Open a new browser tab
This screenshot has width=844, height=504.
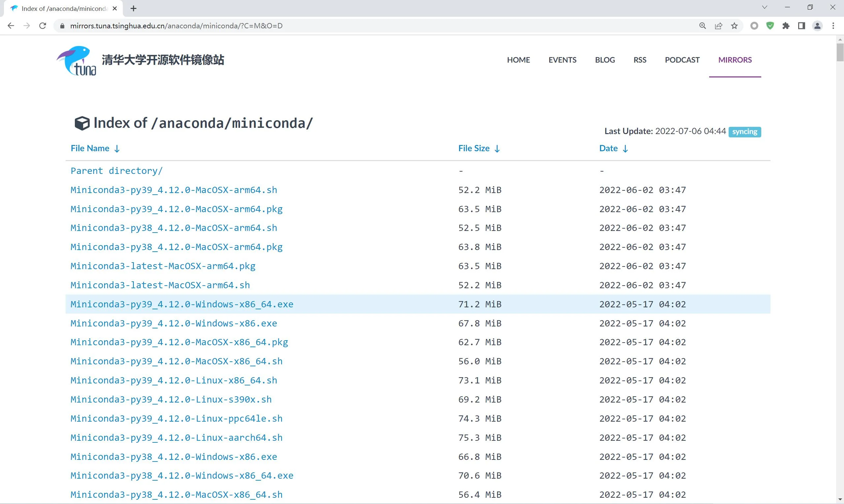[x=134, y=9]
